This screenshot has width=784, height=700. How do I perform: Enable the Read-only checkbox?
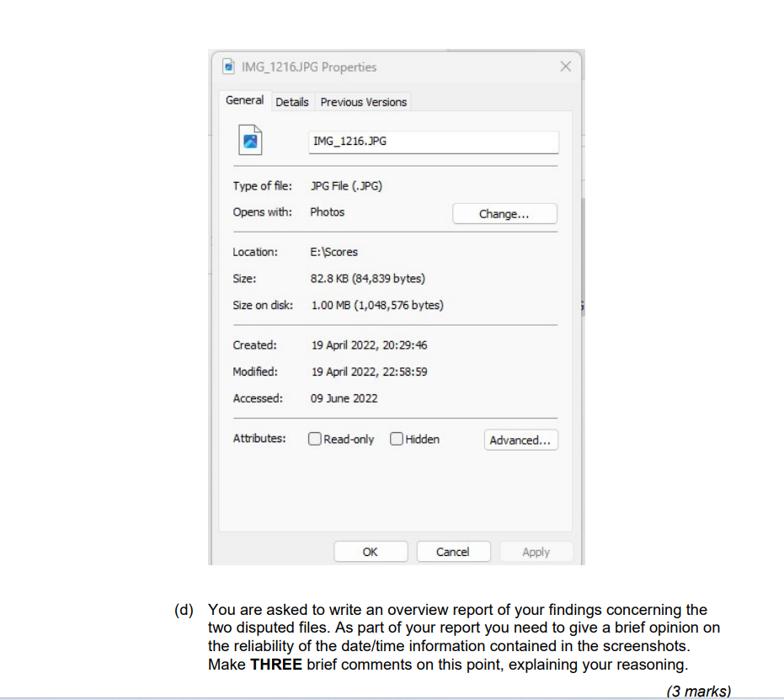[314, 439]
